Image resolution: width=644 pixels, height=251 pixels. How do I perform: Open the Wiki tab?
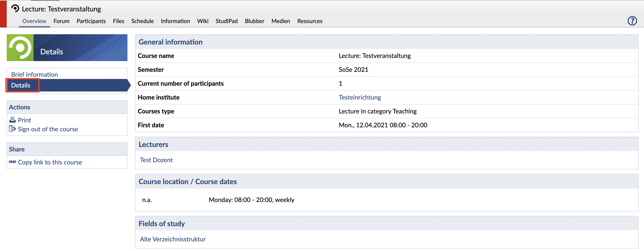pyautogui.click(x=203, y=21)
